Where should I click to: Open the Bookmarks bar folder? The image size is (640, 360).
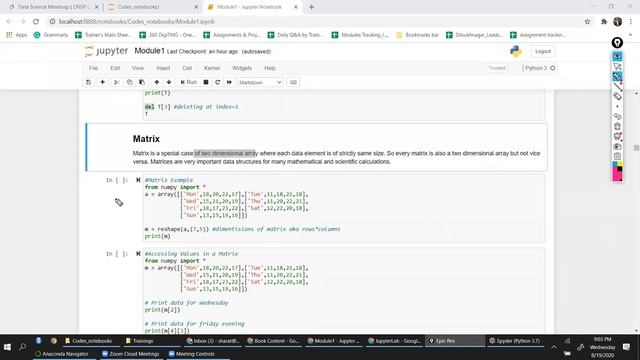pyautogui.click(x=418, y=35)
